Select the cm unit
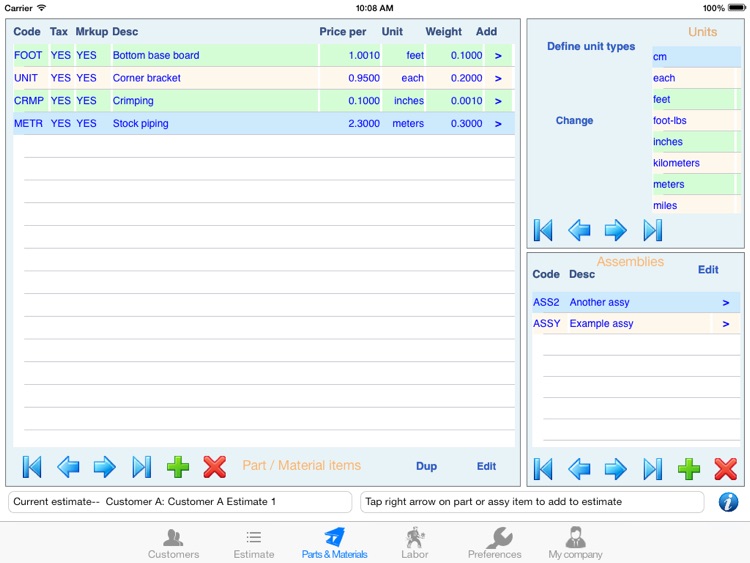This screenshot has width=750, height=563. (696, 57)
